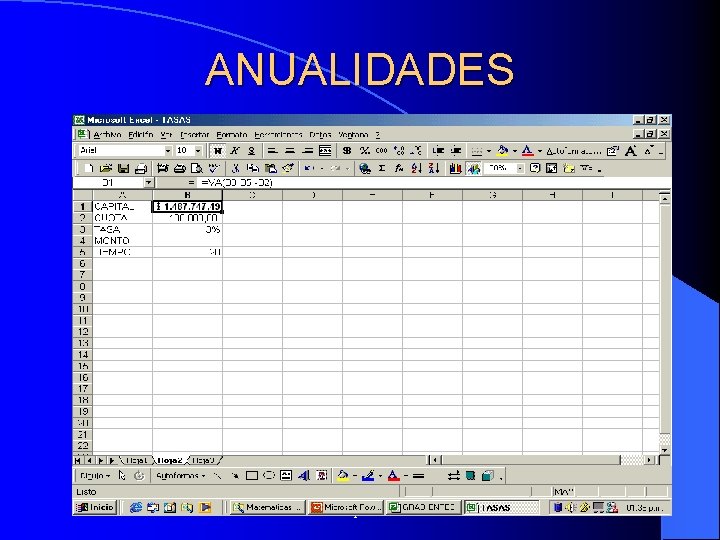This screenshot has height=540, width=720.
Task: Select the rectangle drawing tool
Action: (252, 476)
